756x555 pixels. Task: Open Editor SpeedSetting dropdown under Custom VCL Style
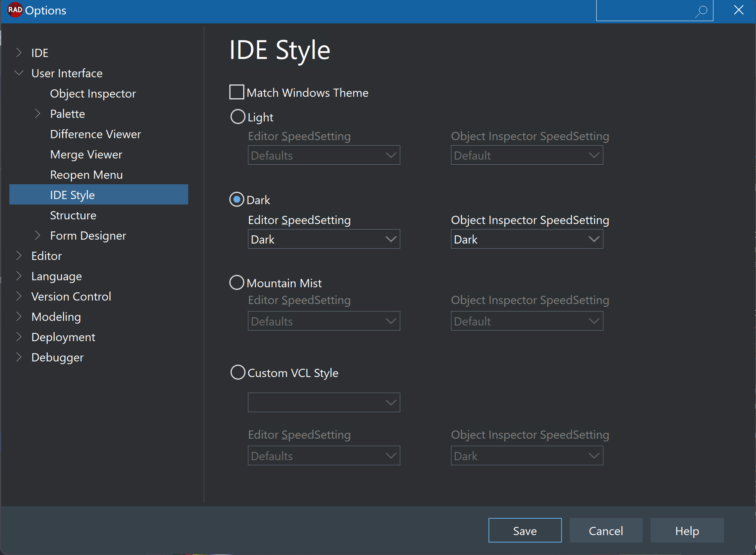[324, 455]
